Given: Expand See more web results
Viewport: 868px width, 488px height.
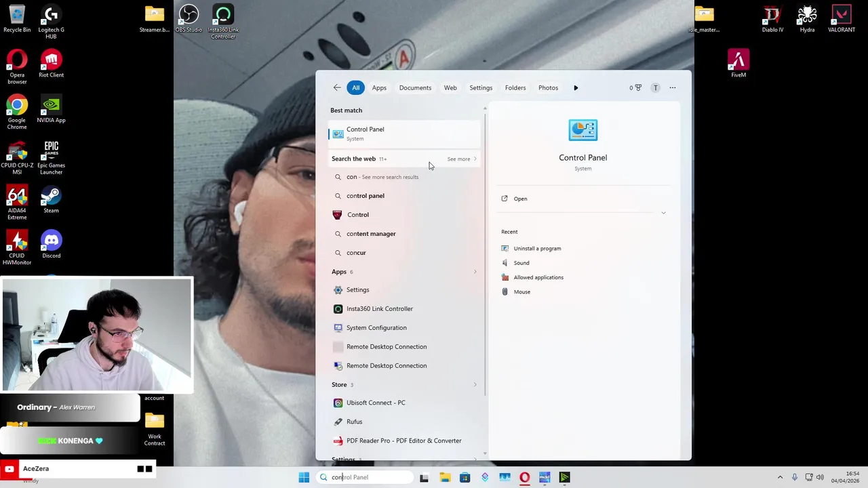Looking at the screenshot, I should 462,159.
